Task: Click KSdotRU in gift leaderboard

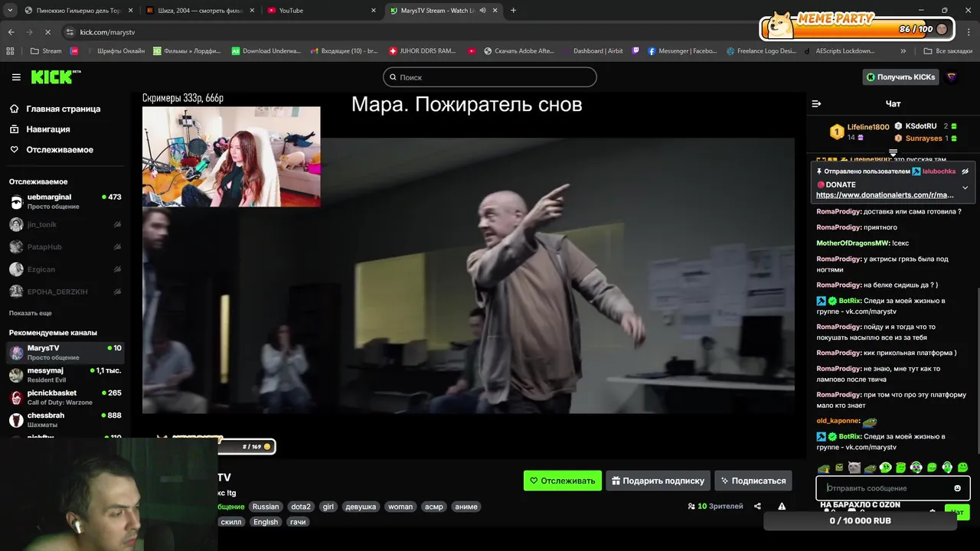Action: coord(920,126)
